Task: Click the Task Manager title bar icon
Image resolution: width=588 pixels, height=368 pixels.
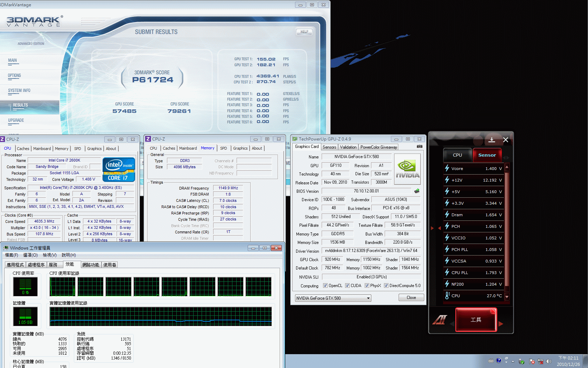Action: 6,248
